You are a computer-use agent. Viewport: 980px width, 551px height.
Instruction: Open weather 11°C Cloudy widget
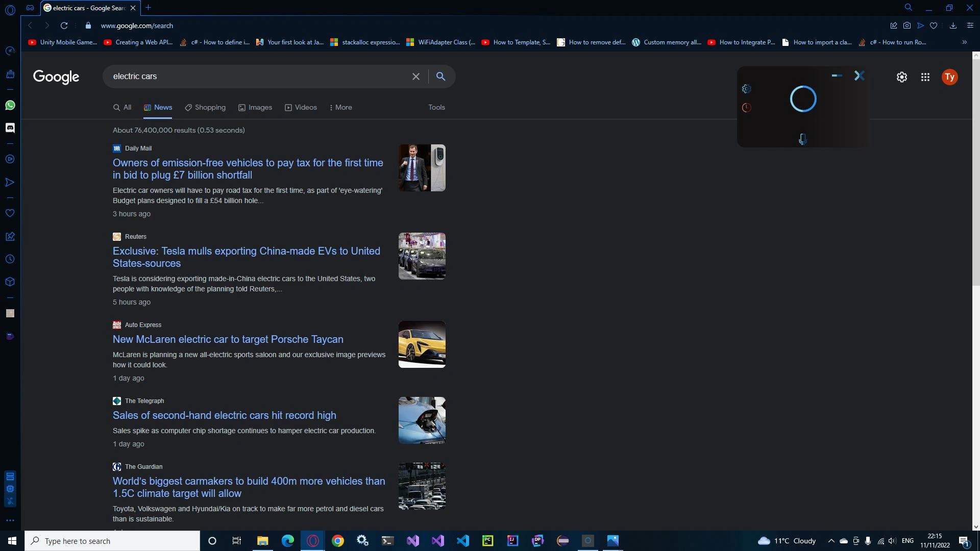pos(787,541)
